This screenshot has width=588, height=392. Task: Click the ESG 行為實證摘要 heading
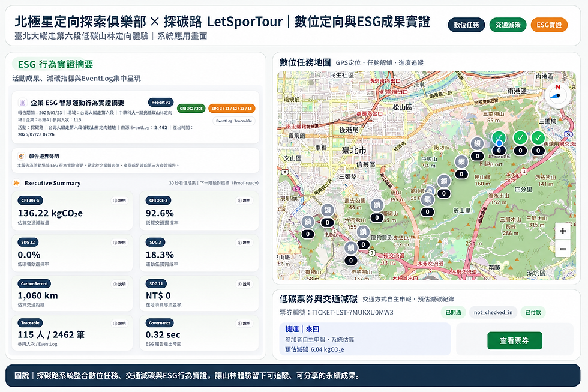click(55, 64)
